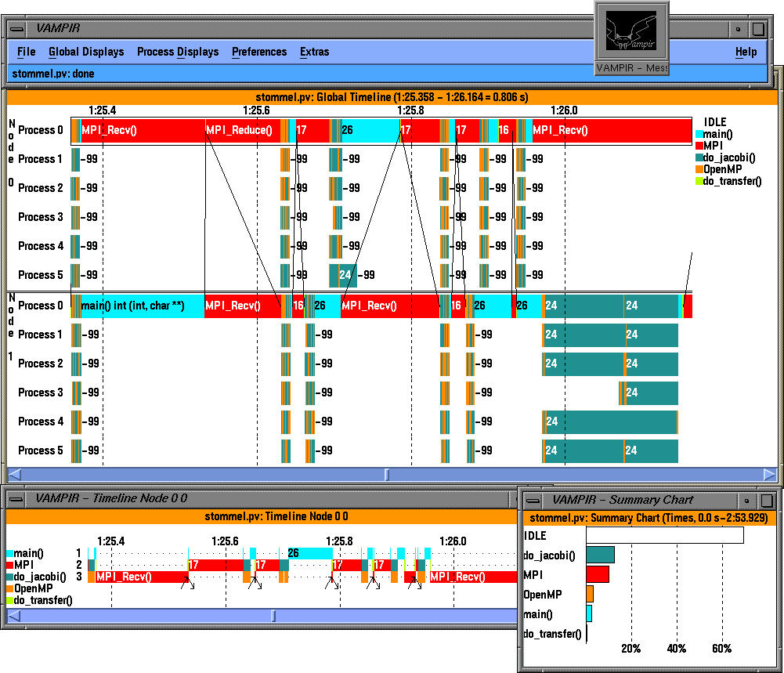This screenshot has width=784, height=673.
Task: Click OpenMP orange swatch in Node 0 0 legend
Action: (x=9, y=588)
